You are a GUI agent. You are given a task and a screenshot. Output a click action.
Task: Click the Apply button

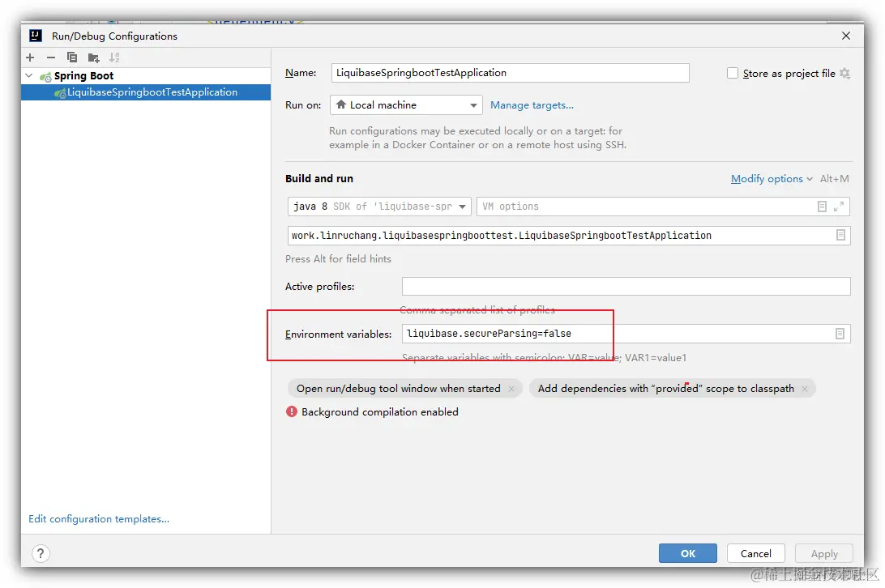(824, 553)
